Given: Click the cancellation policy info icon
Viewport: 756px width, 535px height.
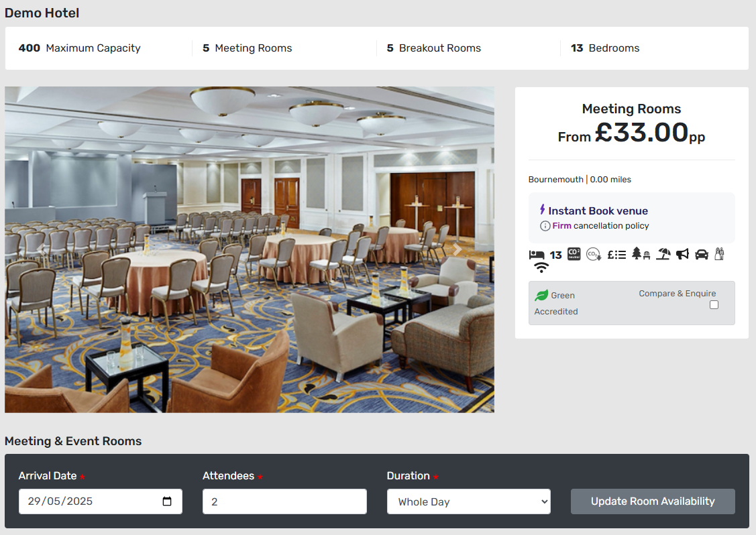Looking at the screenshot, I should (545, 226).
